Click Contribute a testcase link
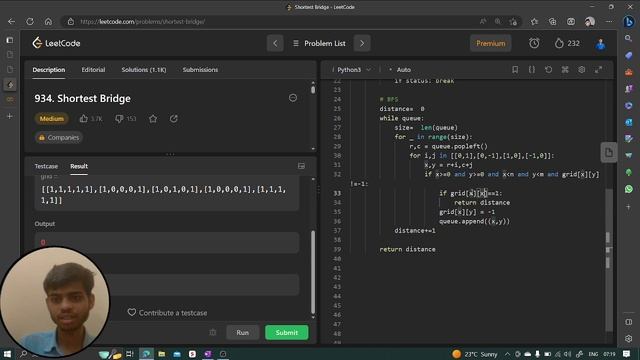This screenshot has width=640, height=360. (x=167, y=313)
